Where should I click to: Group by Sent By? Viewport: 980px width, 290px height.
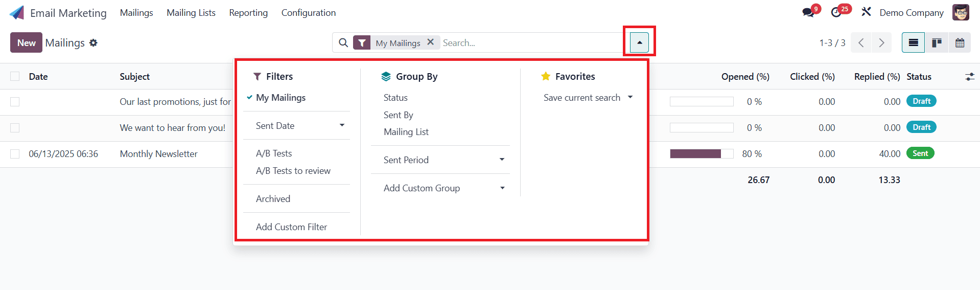[399, 115]
